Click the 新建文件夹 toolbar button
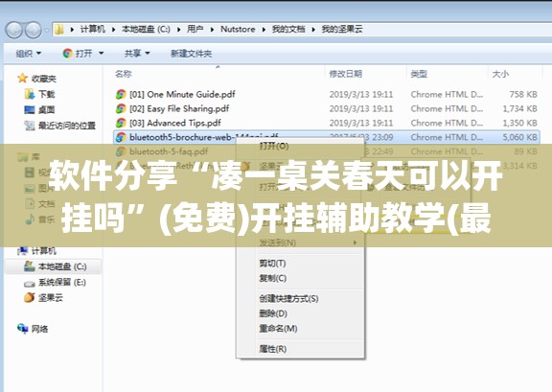Image resolution: width=552 pixels, height=392 pixels. click(191, 54)
